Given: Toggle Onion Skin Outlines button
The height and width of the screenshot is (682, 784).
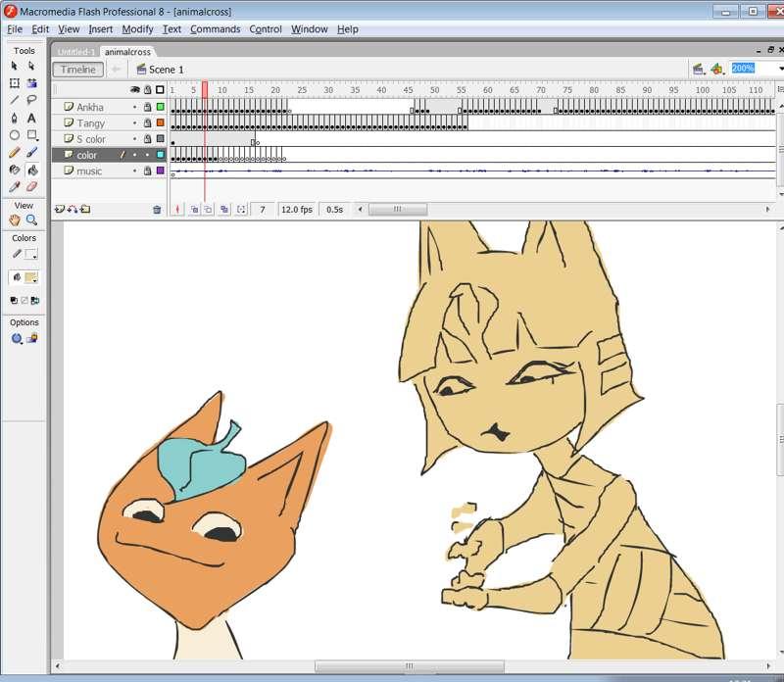Looking at the screenshot, I should pyautogui.click(x=208, y=210).
